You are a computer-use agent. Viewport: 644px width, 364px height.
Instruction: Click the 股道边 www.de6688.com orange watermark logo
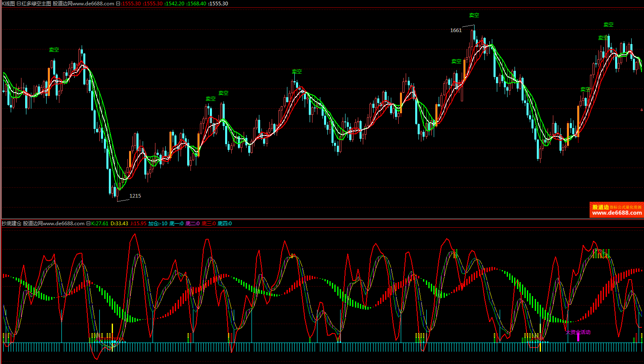click(x=616, y=210)
